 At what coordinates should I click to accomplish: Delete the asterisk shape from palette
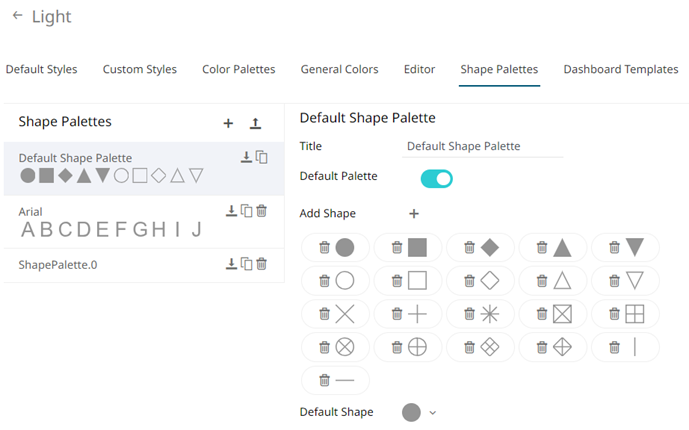[x=469, y=314]
